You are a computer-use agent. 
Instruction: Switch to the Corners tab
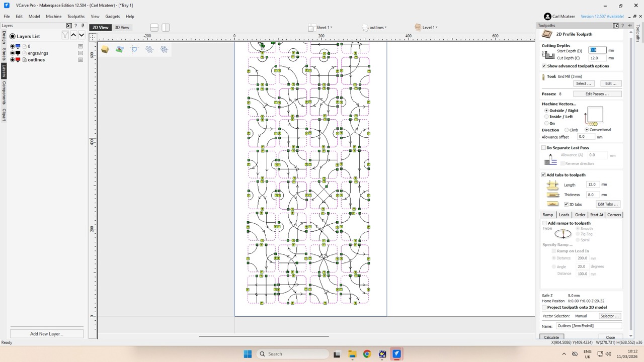614,215
